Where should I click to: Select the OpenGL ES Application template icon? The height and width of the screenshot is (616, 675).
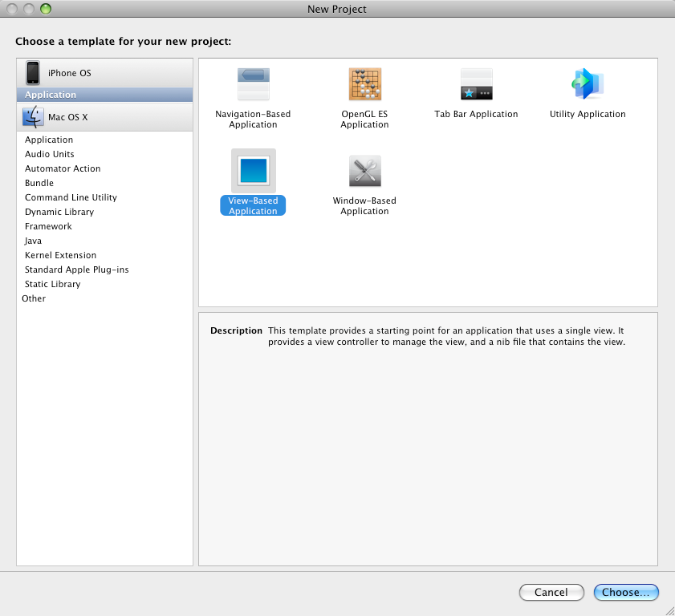[x=364, y=84]
